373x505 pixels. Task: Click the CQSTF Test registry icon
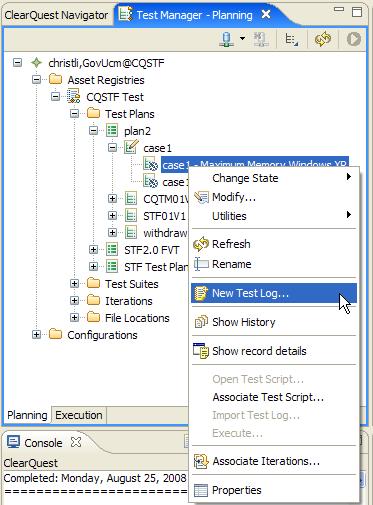click(74, 96)
